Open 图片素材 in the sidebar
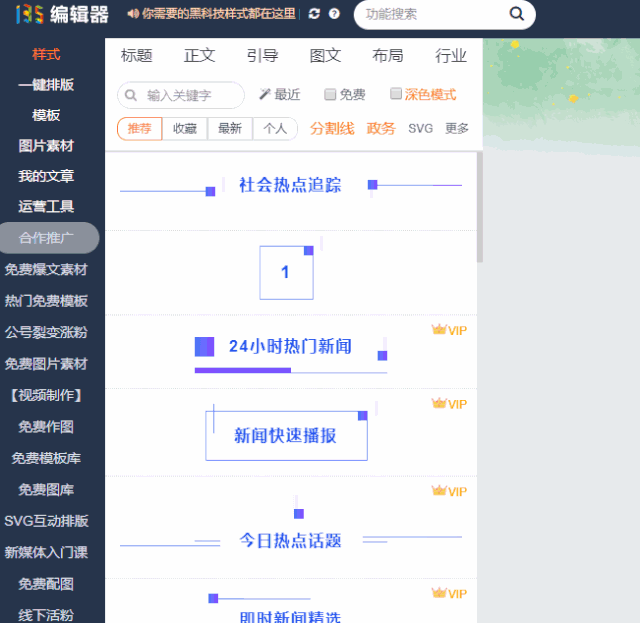This screenshot has width=640, height=623. pyautogui.click(x=46, y=146)
